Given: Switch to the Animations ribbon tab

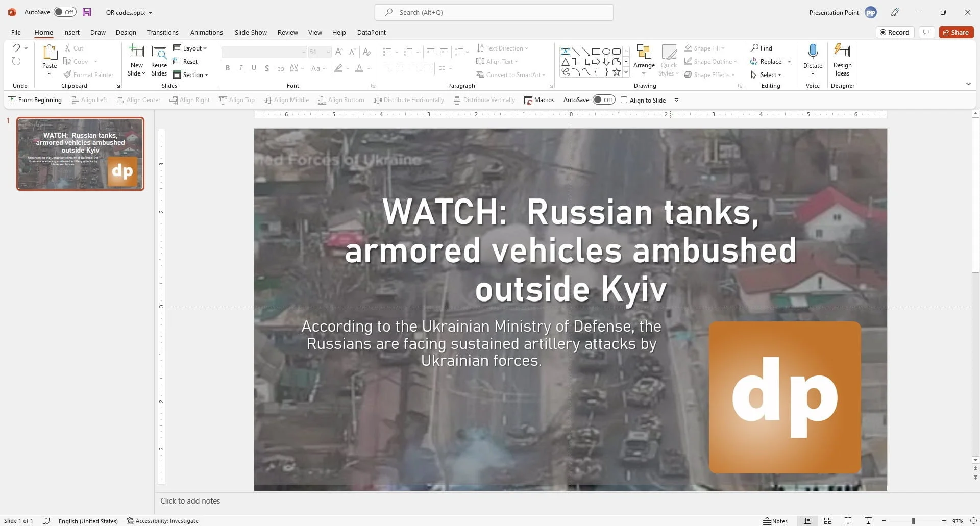Looking at the screenshot, I should [x=206, y=32].
